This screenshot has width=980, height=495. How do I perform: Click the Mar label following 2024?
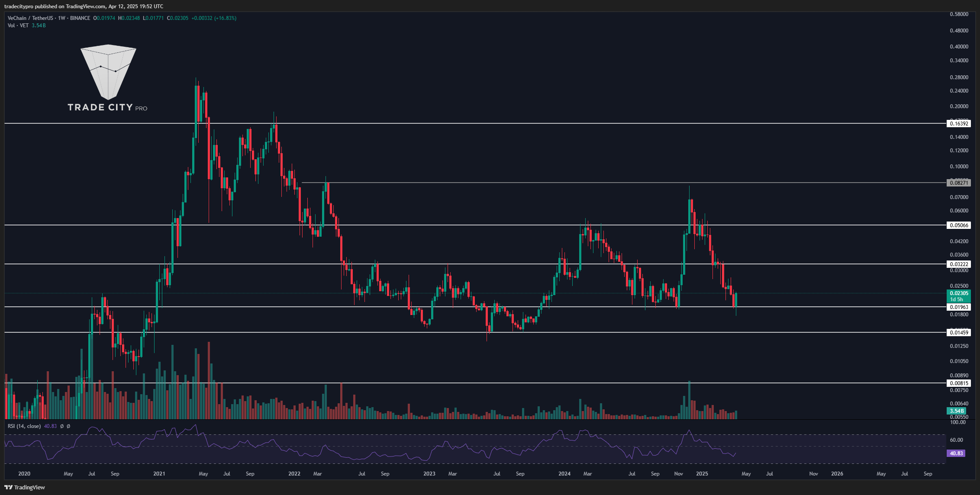pos(588,474)
